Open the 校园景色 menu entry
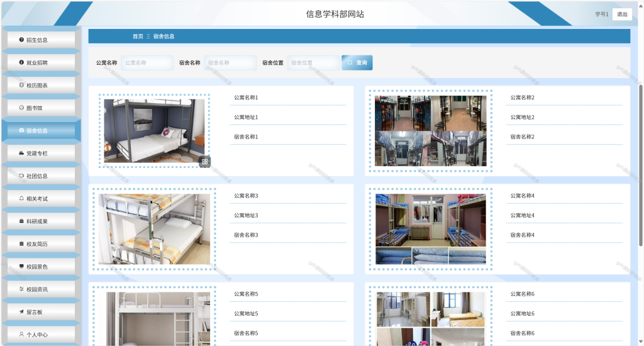Image resolution: width=644 pixels, height=346 pixels. pos(41,266)
